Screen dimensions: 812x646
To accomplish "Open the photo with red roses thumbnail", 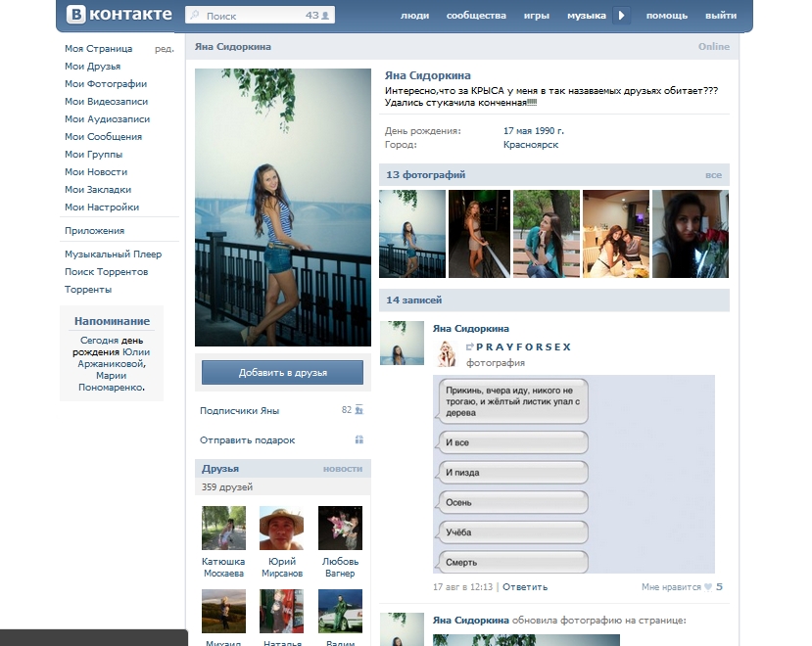I will tap(691, 234).
